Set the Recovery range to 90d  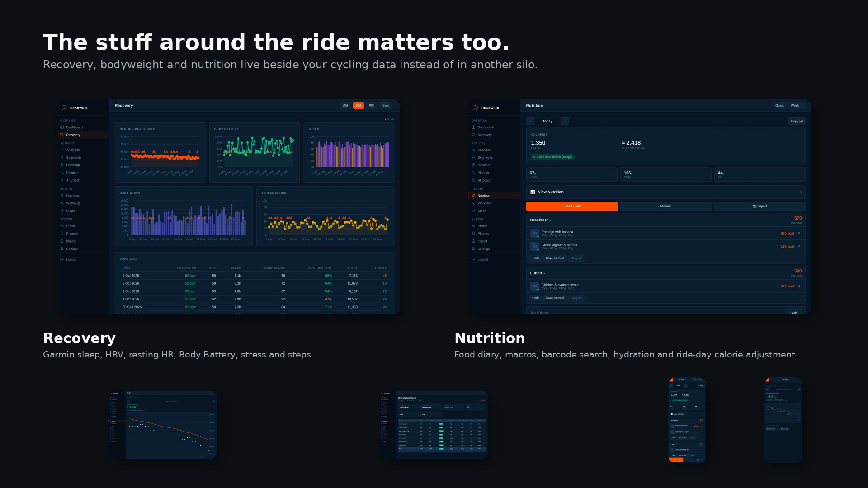coord(372,106)
